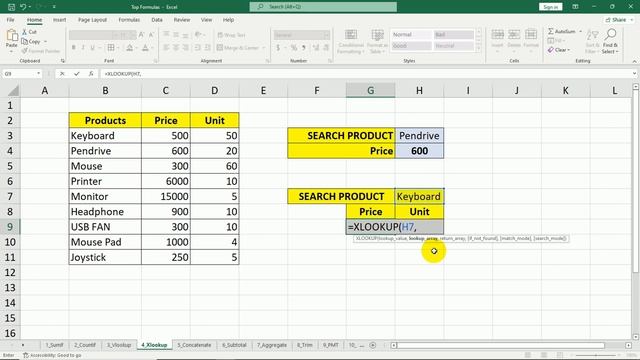The height and width of the screenshot is (360, 640).
Task: Click the Accounting dollar format icon
Action: 278,48
